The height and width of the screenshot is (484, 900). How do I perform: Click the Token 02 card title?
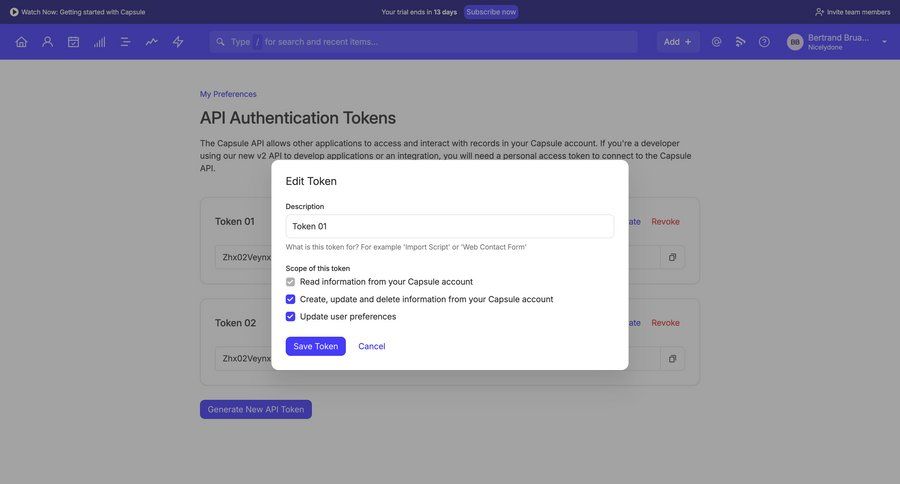tap(235, 323)
